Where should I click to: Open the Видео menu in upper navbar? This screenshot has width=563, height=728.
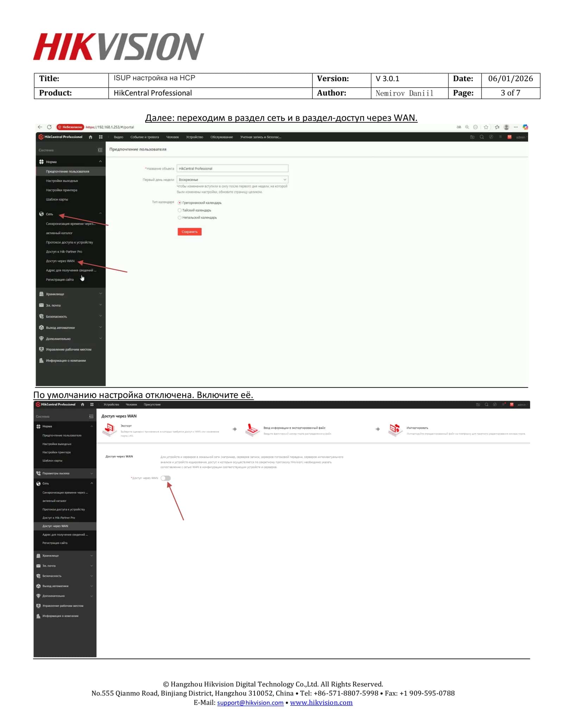click(119, 137)
